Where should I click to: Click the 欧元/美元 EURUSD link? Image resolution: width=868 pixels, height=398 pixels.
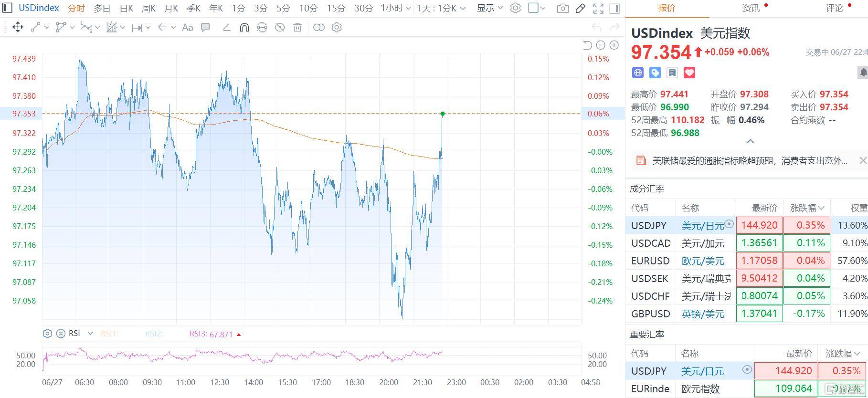703,261
